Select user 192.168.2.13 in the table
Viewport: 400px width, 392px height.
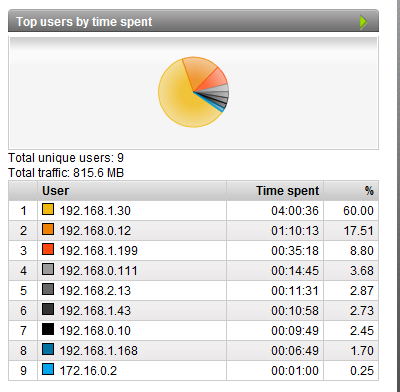click(95, 291)
